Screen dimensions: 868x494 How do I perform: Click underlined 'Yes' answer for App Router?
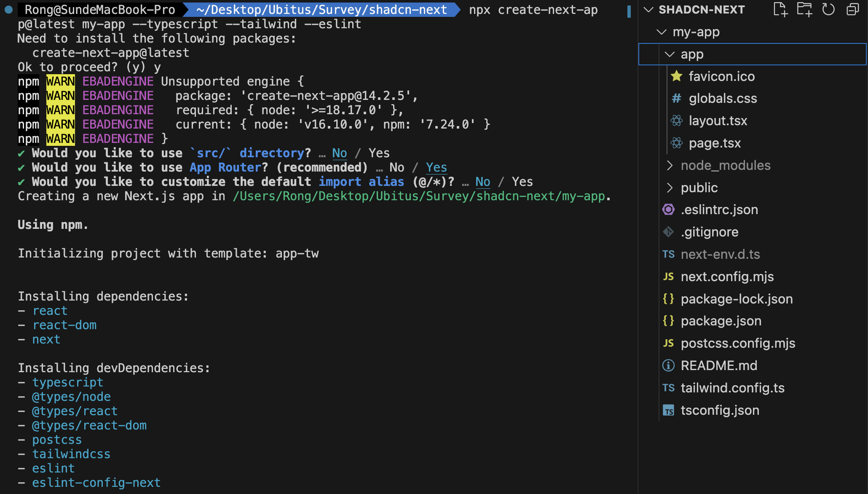click(x=436, y=167)
